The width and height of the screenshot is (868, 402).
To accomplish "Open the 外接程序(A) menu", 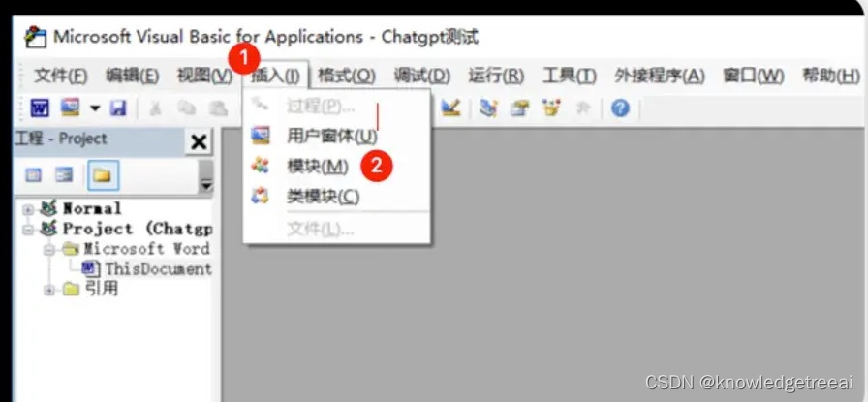I will click(x=660, y=76).
